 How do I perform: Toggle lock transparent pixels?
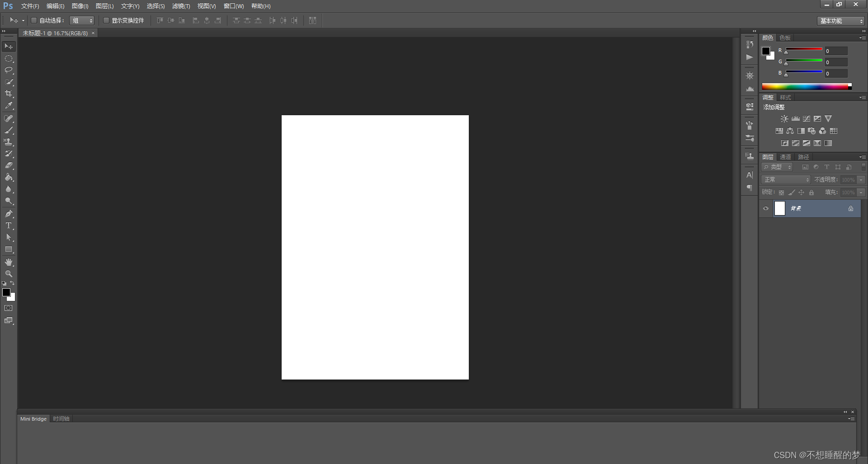(781, 192)
